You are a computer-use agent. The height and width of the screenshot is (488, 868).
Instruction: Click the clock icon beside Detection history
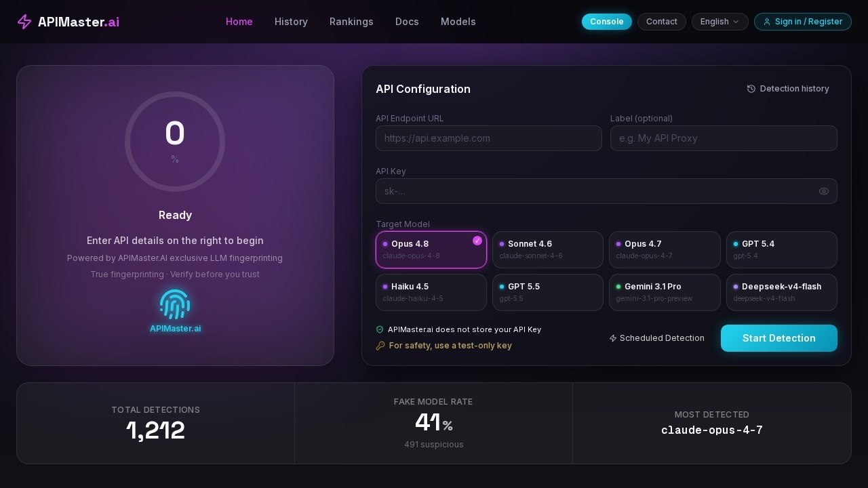pos(751,89)
